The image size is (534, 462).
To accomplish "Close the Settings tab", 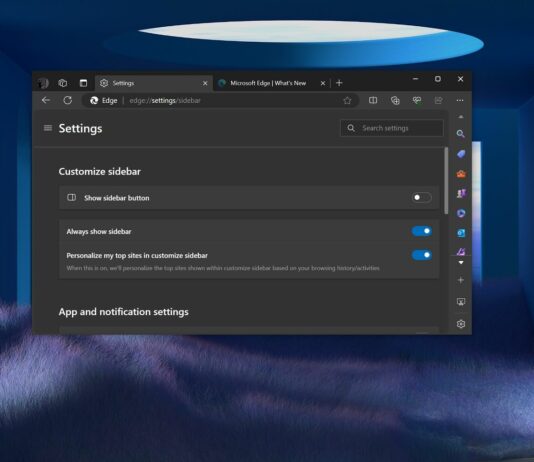I will click(x=205, y=83).
